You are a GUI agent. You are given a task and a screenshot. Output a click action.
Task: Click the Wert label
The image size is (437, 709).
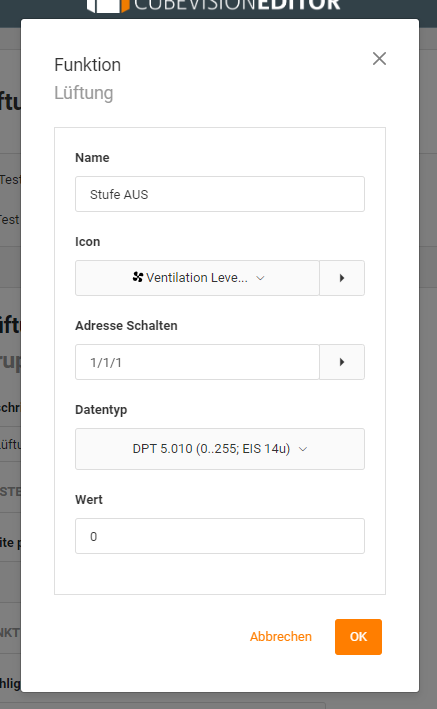point(89,500)
